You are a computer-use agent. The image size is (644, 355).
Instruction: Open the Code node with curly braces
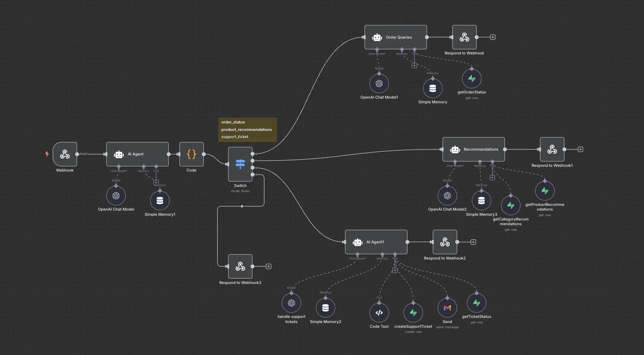(192, 154)
